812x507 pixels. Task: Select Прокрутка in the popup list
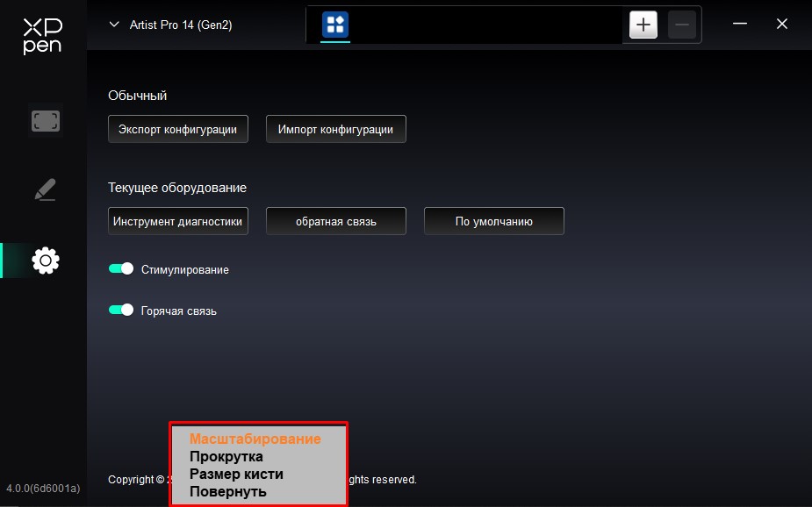226,456
